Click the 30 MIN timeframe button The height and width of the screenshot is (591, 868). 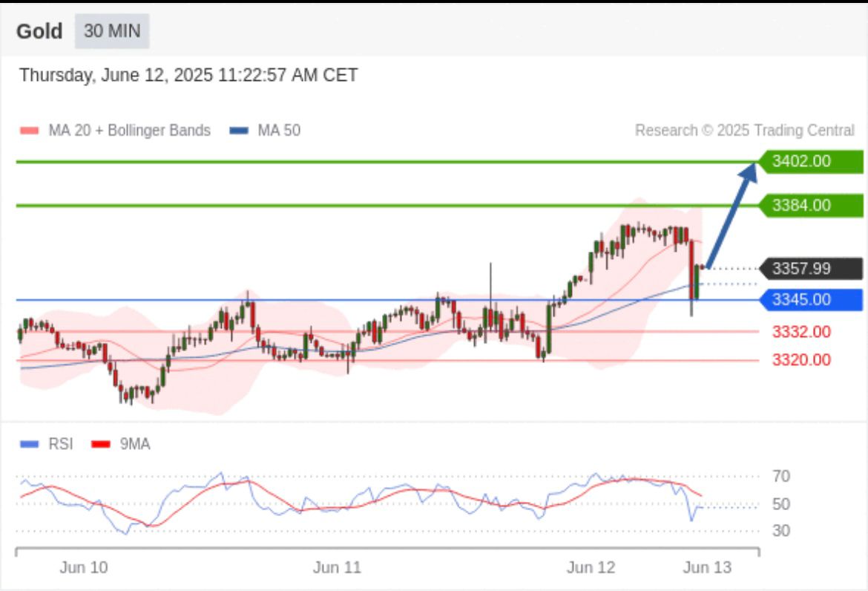pos(112,31)
